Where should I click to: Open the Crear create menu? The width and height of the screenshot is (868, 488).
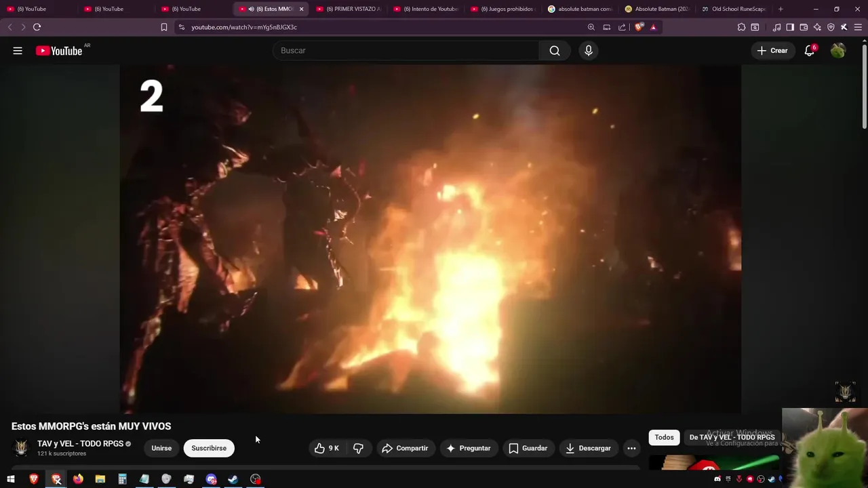coord(772,51)
